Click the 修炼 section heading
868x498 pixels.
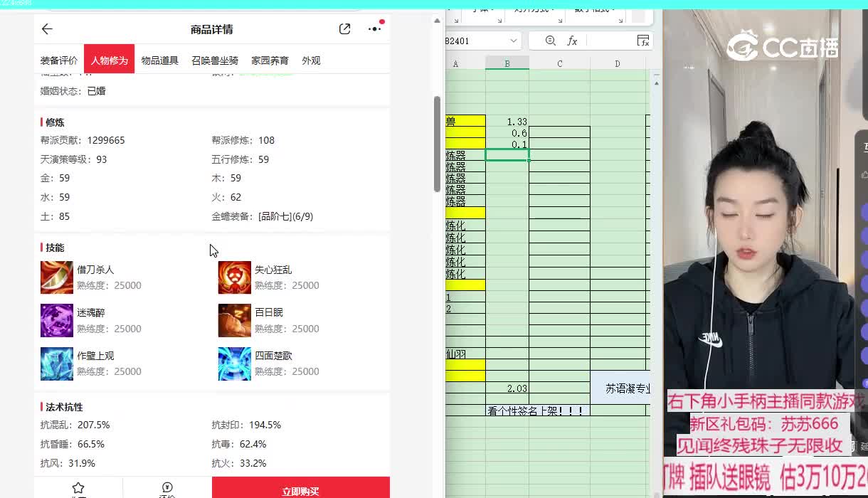[x=55, y=122]
